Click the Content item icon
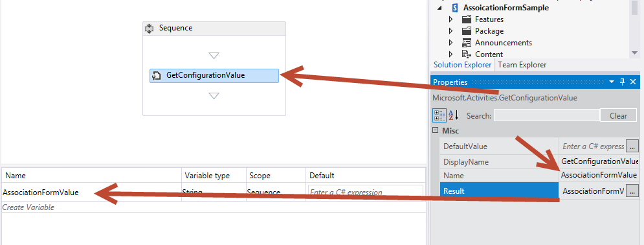Image resolution: width=644 pixels, height=245 pixels. point(466,54)
